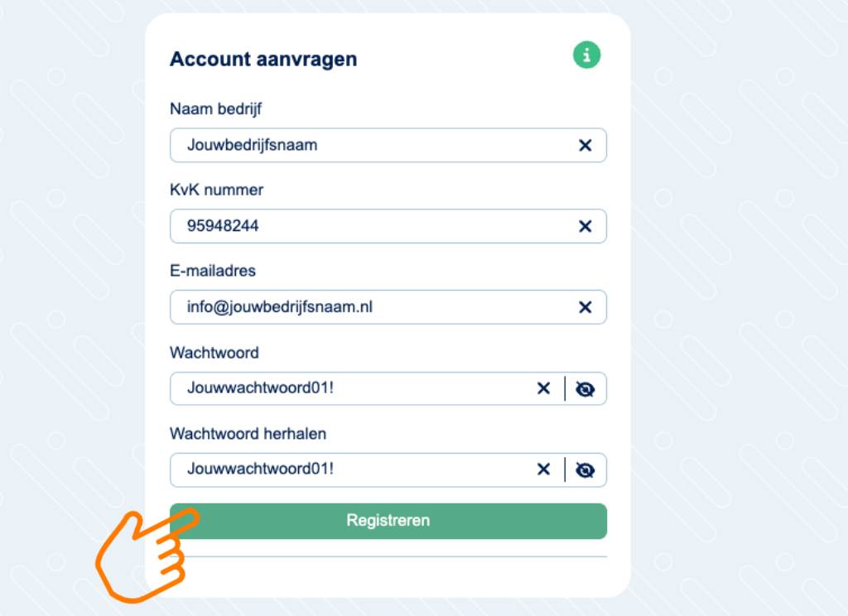Clear the E-mailadres field
Screen dimensions: 848x616
[x=585, y=308]
